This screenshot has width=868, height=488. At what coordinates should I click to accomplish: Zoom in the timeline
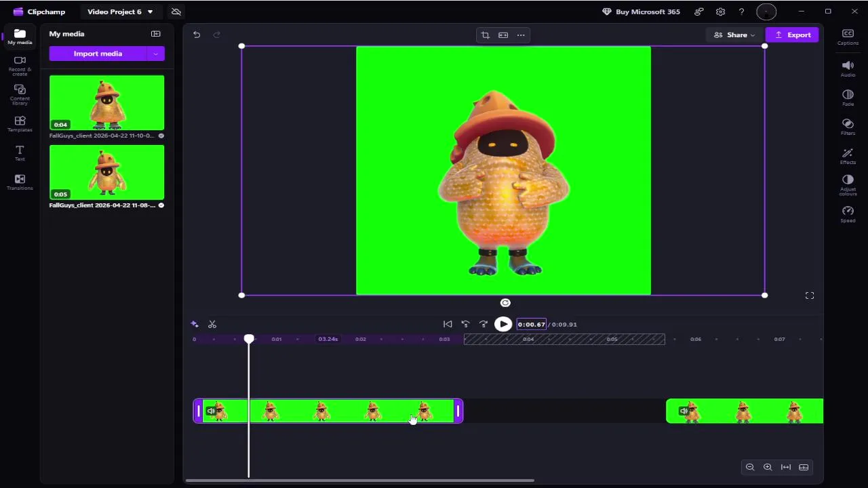(x=768, y=467)
